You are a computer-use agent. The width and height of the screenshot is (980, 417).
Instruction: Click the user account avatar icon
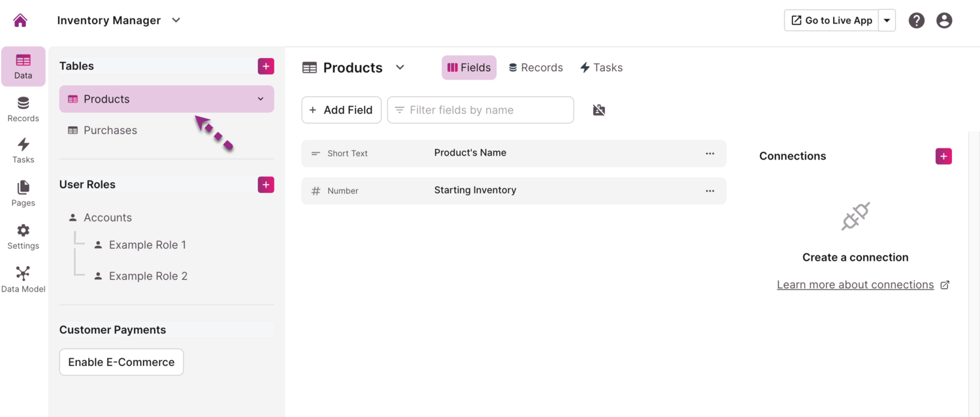944,20
